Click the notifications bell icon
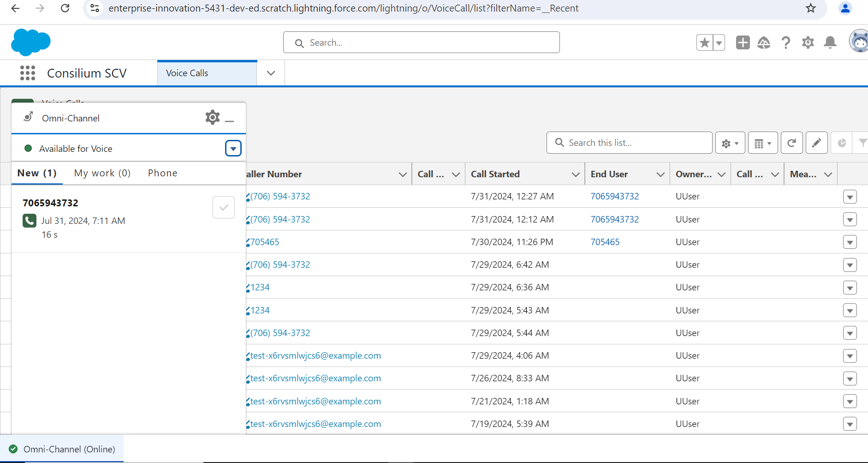Viewport: 868px width, 463px height. point(830,42)
